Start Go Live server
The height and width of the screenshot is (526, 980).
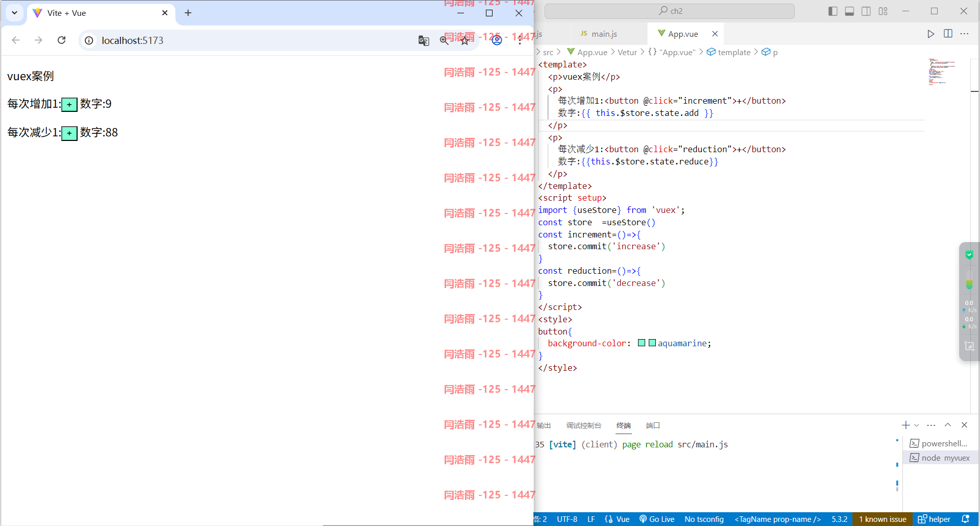click(x=657, y=519)
